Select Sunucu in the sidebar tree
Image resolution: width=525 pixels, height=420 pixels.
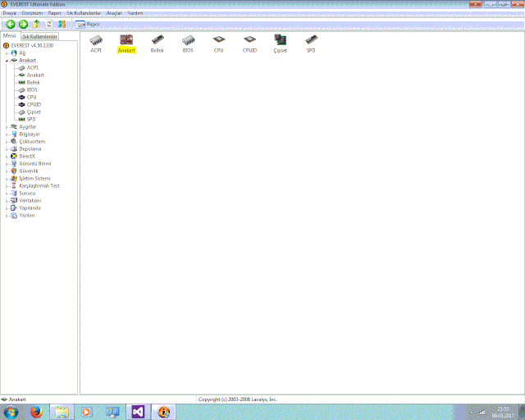(x=27, y=194)
